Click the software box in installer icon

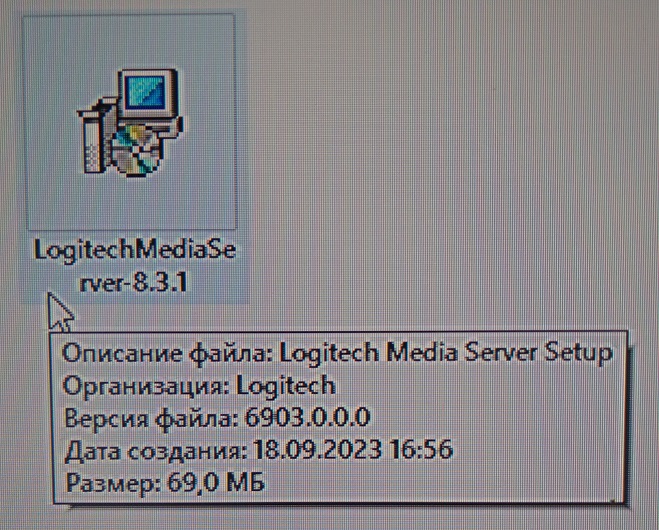pyautogui.click(x=94, y=136)
